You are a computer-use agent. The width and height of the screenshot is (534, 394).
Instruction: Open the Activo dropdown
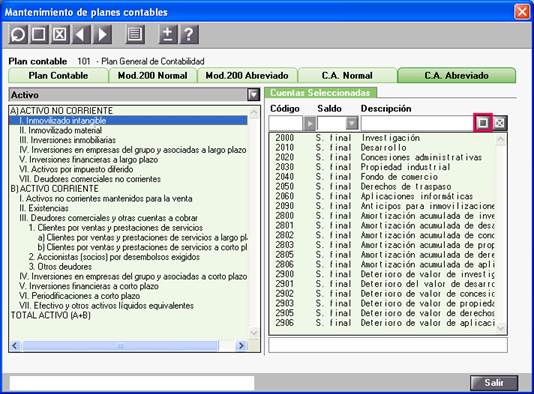coord(253,95)
